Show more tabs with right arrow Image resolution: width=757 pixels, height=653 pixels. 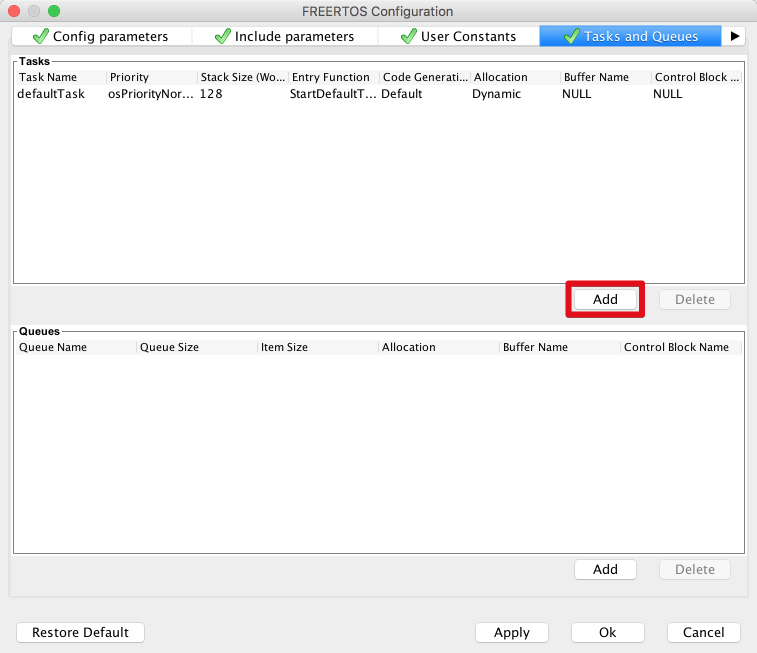(735, 36)
